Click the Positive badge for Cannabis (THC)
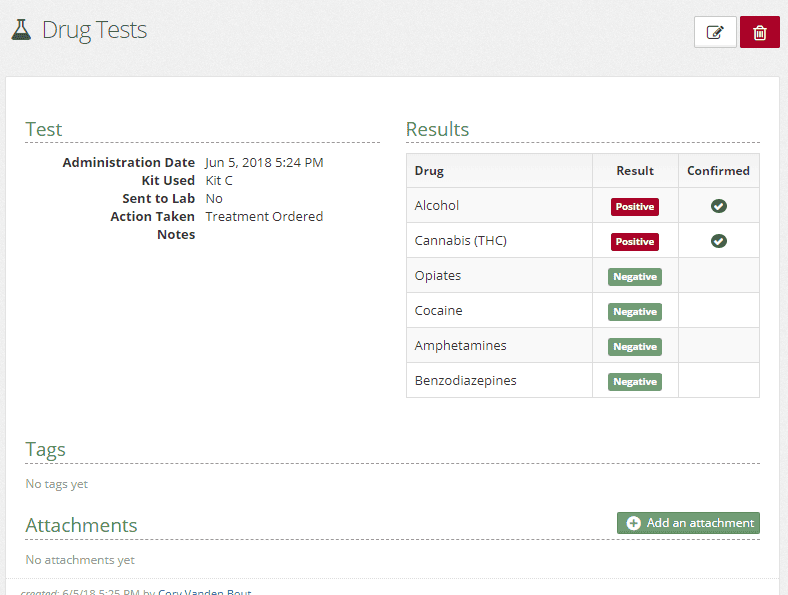This screenshot has height=595, width=788. pos(635,242)
